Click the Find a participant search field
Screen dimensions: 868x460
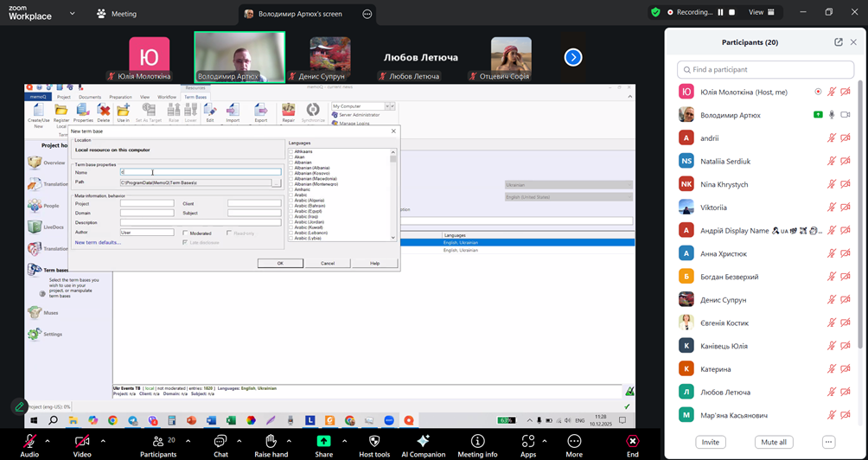[765, 69]
